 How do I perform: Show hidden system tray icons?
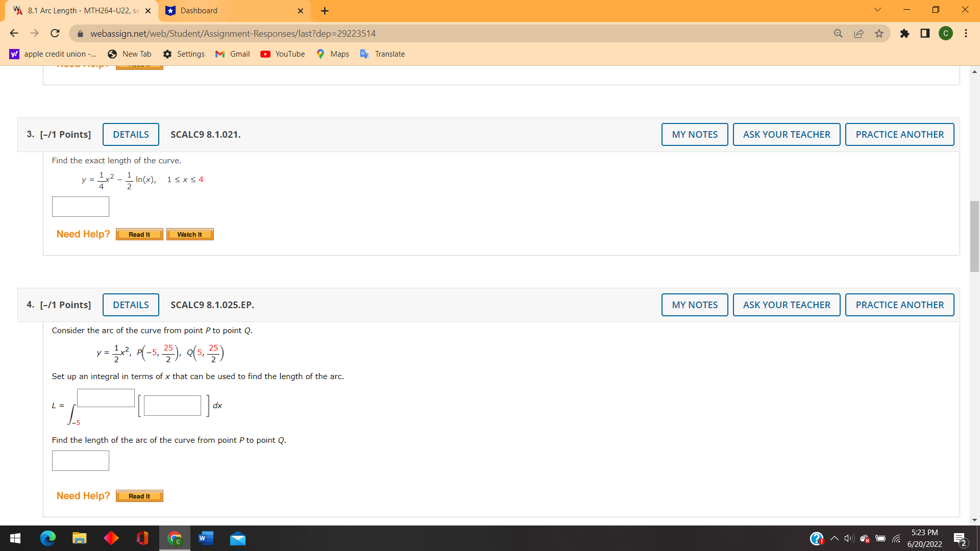[x=834, y=538]
